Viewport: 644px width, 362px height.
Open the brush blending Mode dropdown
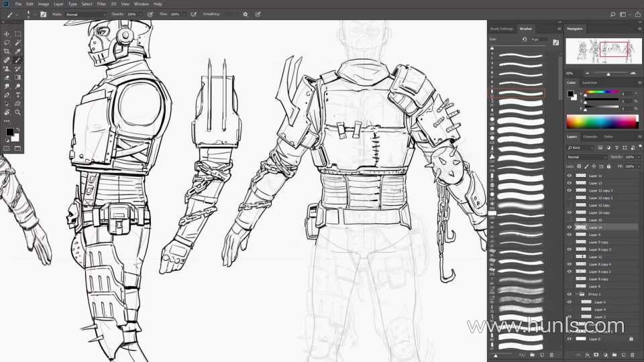click(81, 13)
